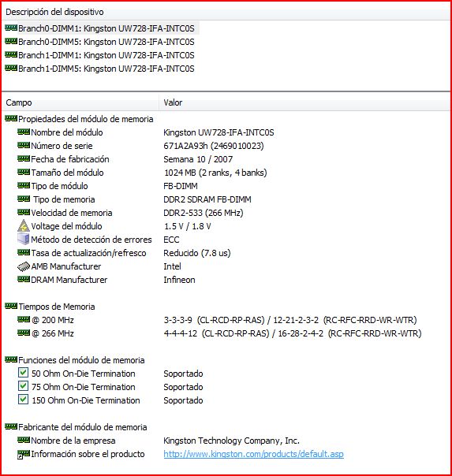Select Branch0-DIMM1 Kingston memory module row
This screenshot has height=476, width=452.
pyautogui.click(x=102, y=28)
